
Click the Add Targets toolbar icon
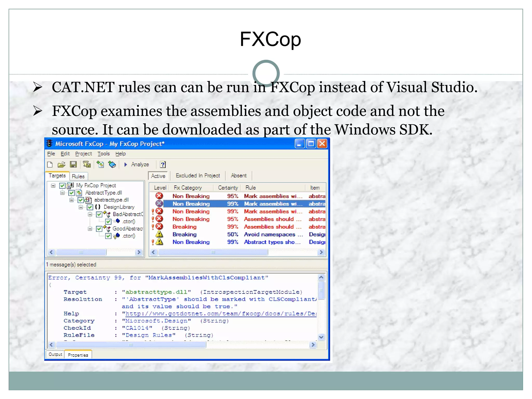100,164
